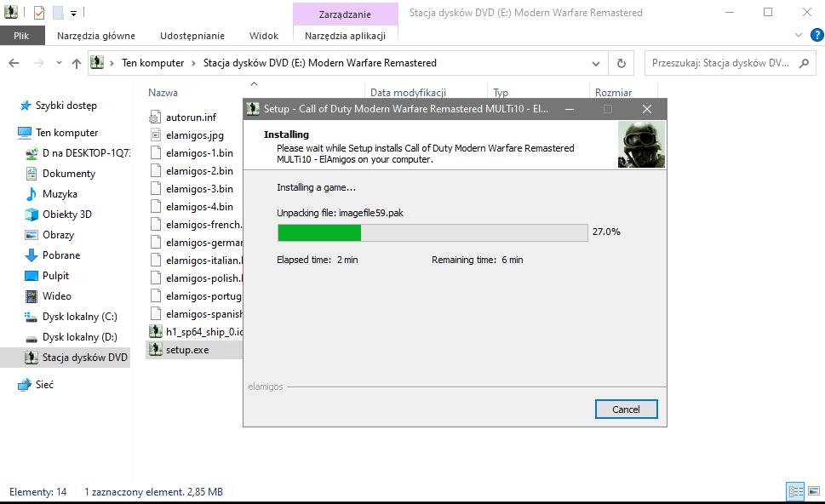Screen dimensions: 825x504
Task: Click the installer progress bar
Action: click(433, 233)
